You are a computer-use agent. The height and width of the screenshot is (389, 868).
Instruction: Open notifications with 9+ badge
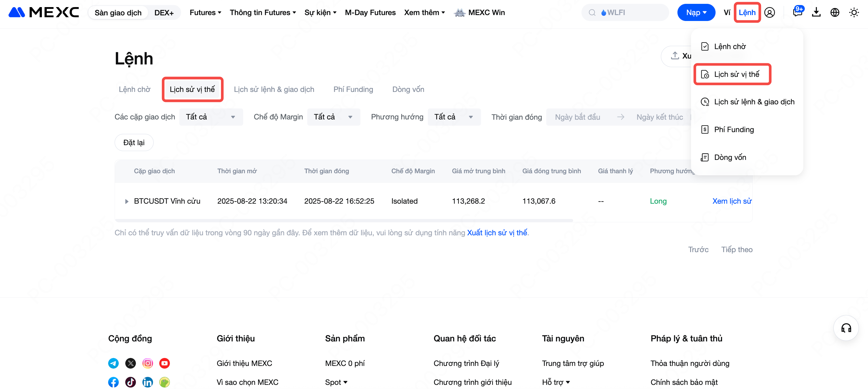pos(797,12)
